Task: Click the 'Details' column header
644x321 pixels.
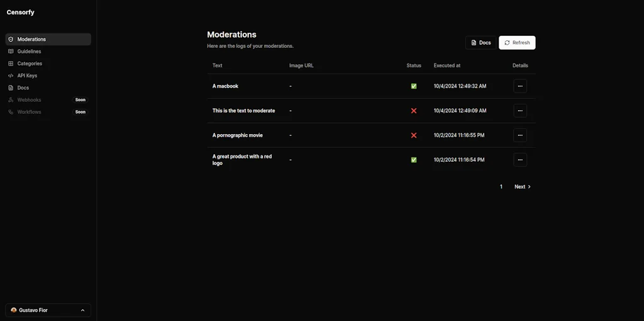Action: (520, 65)
